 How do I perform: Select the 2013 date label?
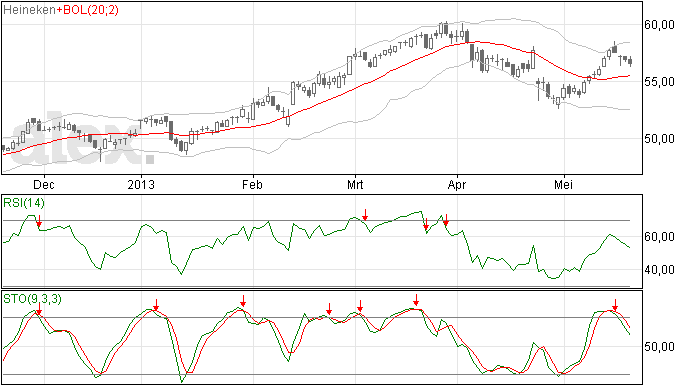[x=141, y=184]
